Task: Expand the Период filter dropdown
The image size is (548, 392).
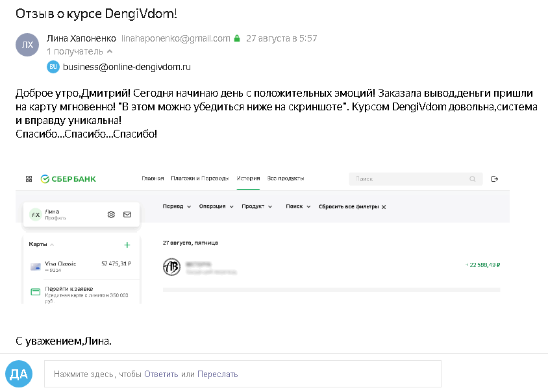Action: click(177, 206)
